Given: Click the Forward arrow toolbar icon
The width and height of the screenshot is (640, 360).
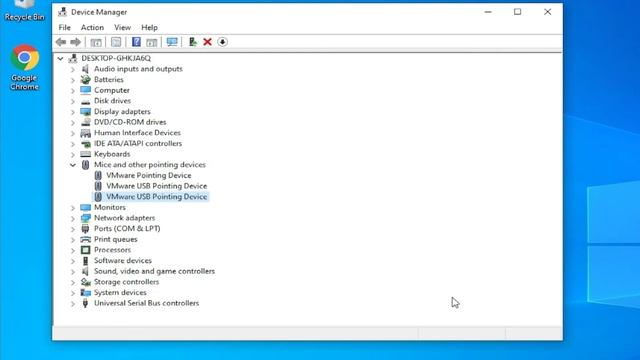Looking at the screenshot, I should [x=76, y=42].
